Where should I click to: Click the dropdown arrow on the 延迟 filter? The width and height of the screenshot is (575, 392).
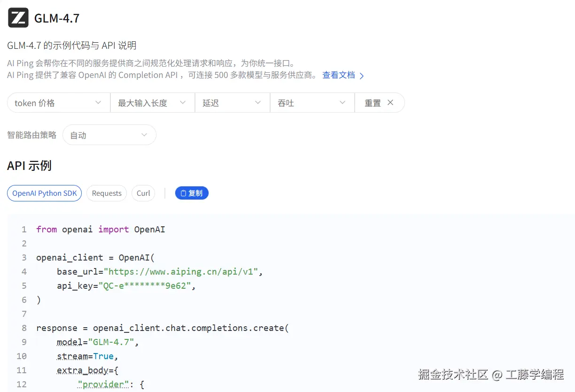click(258, 102)
